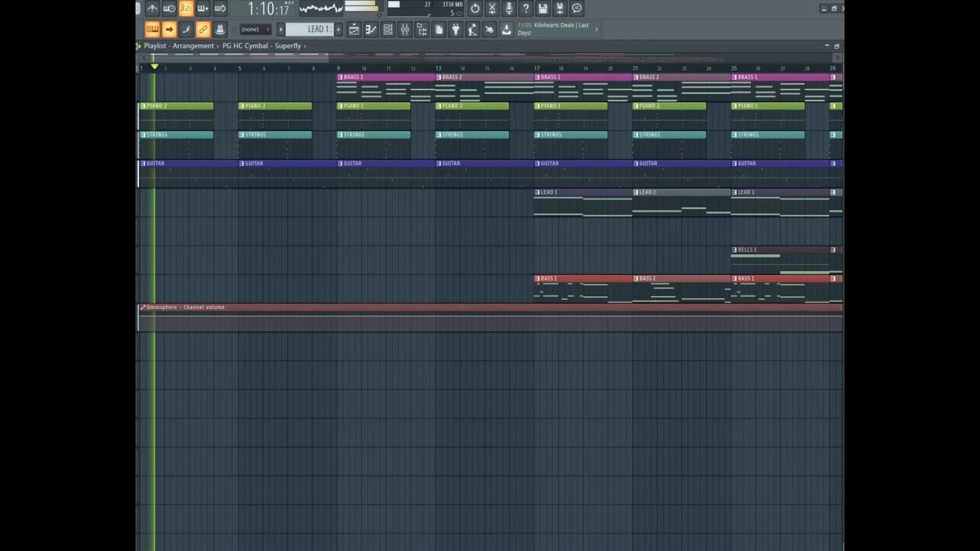Open the chat speech bubble icon
Screen dimensions: 980x551
577,8
